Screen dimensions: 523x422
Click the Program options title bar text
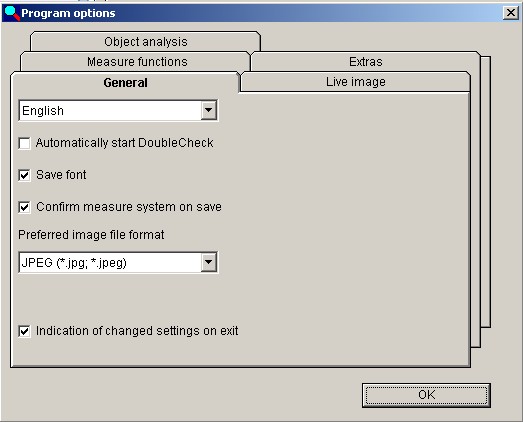(68, 13)
